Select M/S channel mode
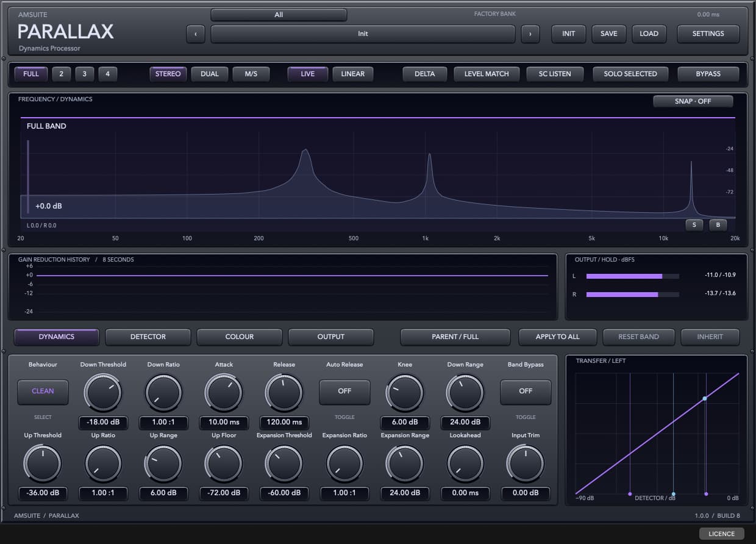The width and height of the screenshot is (756, 544). click(251, 74)
